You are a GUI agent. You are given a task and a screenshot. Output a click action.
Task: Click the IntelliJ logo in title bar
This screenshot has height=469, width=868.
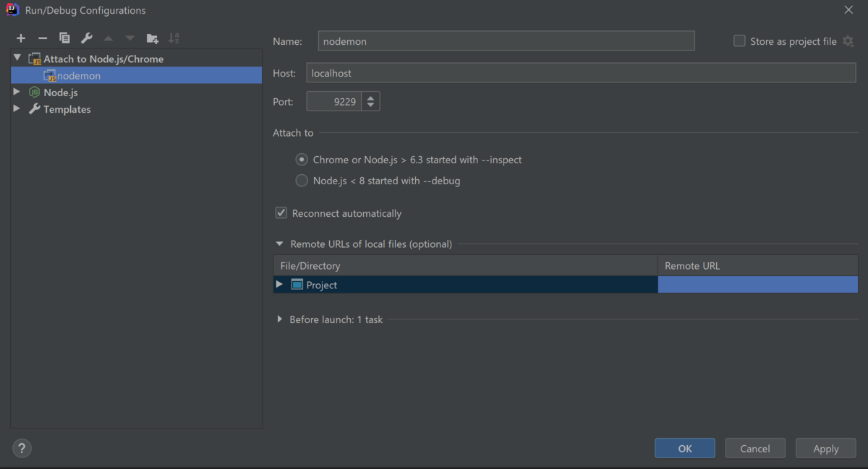coord(12,10)
